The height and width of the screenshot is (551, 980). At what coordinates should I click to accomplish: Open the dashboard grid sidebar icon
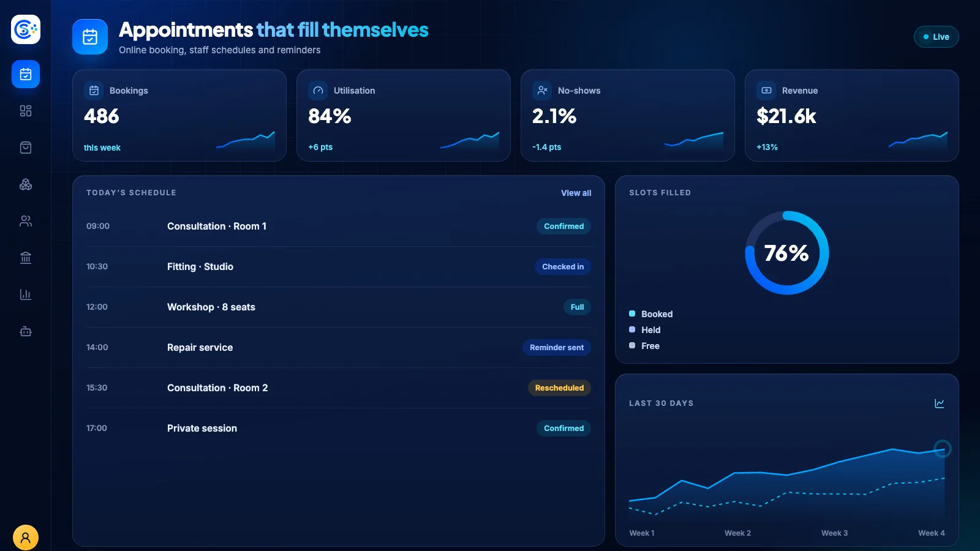click(26, 111)
